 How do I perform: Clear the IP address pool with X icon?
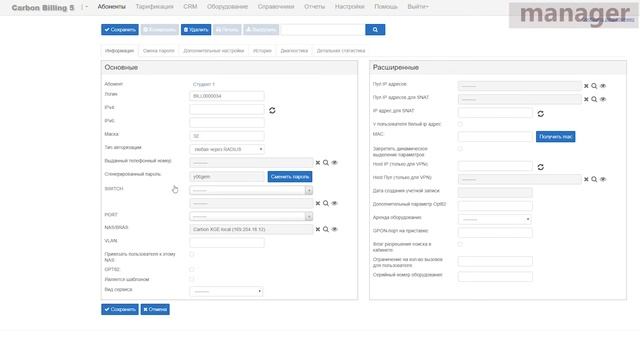click(586, 86)
